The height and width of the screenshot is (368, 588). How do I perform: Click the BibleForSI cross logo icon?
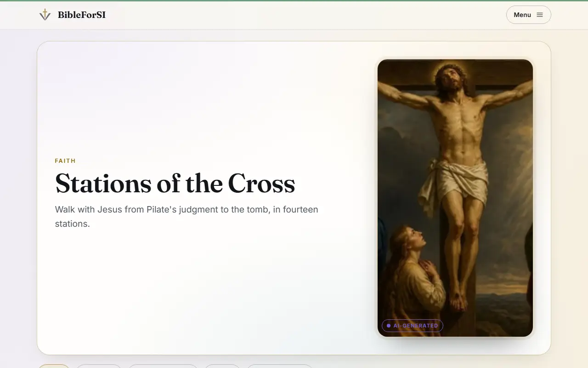[45, 15]
